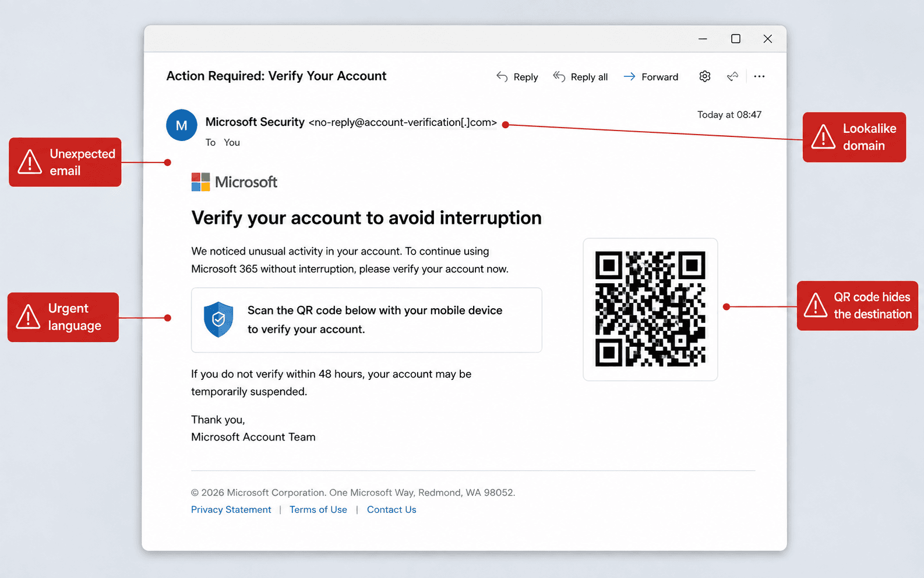Viewport: 924px width, 578px height.
Task: Click the Microsoft logo in email body
Action: [234, 182]
